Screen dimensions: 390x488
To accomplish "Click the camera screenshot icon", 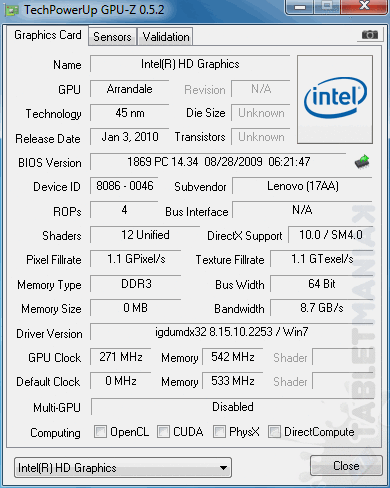I will [x=370, y=34].
